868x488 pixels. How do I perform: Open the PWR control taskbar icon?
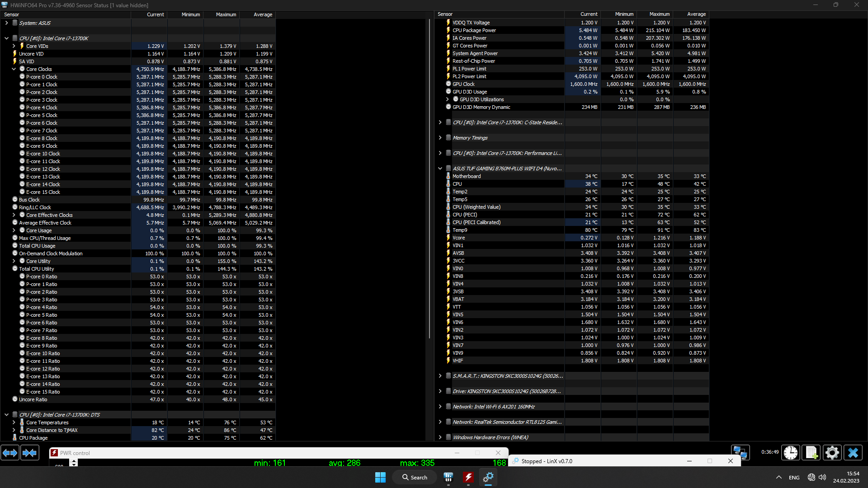[x=468, y=477]
